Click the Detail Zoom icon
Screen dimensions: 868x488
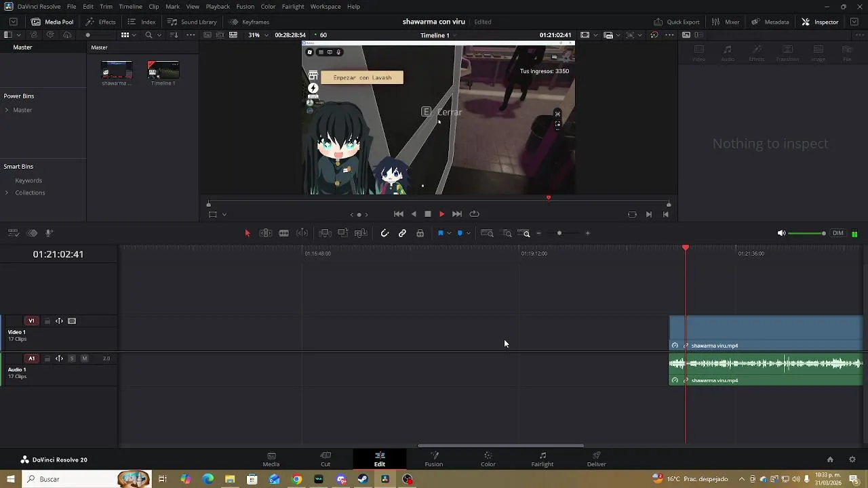click(x=507, y=233)
